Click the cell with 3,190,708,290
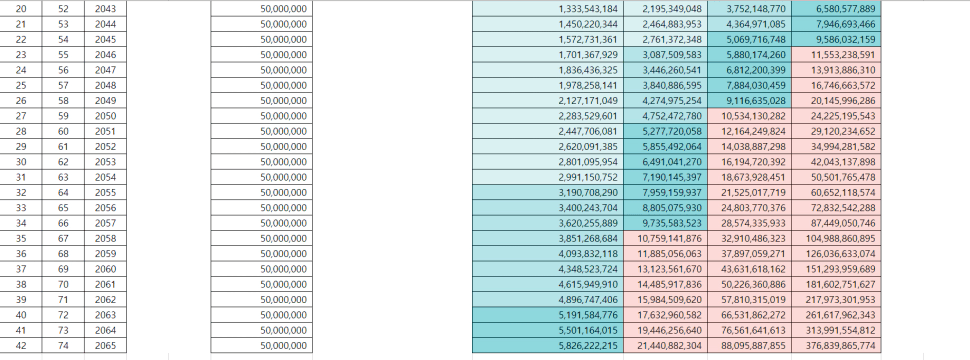The height and width of the screenshot is (360, 970). [x=548, y=192]
